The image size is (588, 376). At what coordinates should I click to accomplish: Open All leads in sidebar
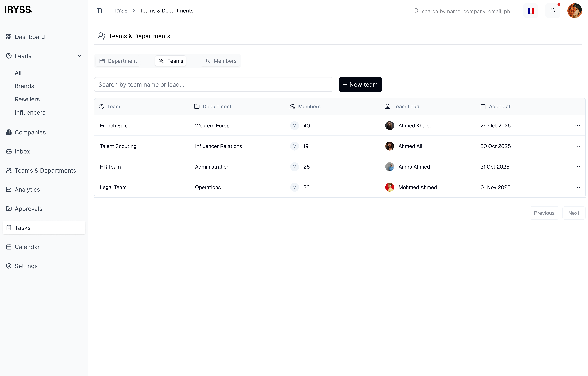18,73
